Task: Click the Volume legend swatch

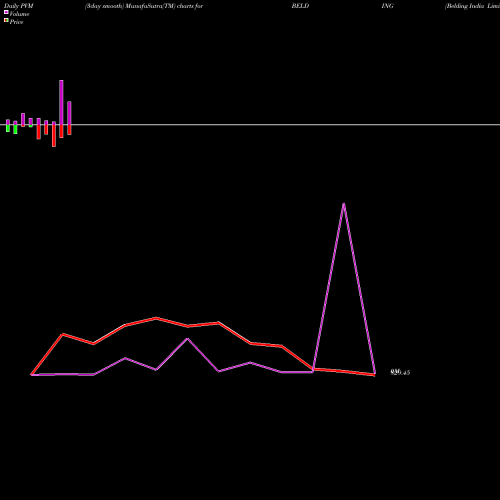Action: [6, 12]
